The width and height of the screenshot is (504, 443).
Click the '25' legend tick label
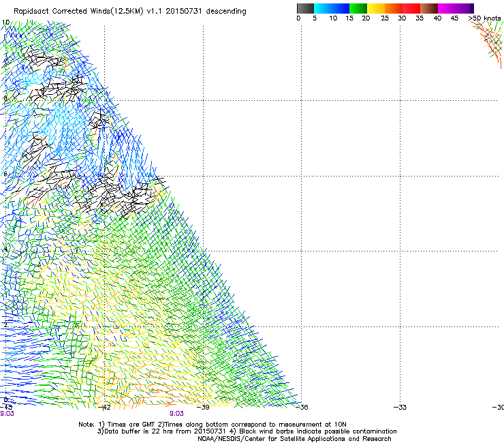click(x=385, y=18)
